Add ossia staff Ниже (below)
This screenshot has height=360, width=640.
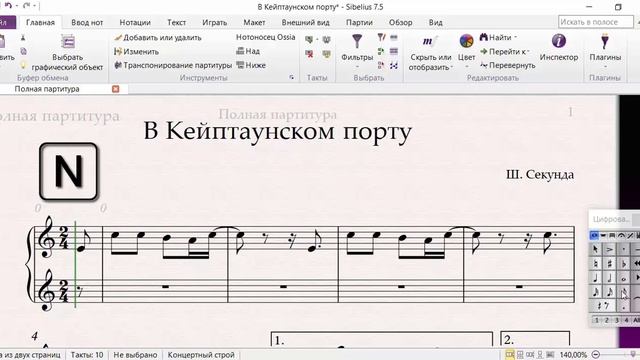click(x=251, y=65)
